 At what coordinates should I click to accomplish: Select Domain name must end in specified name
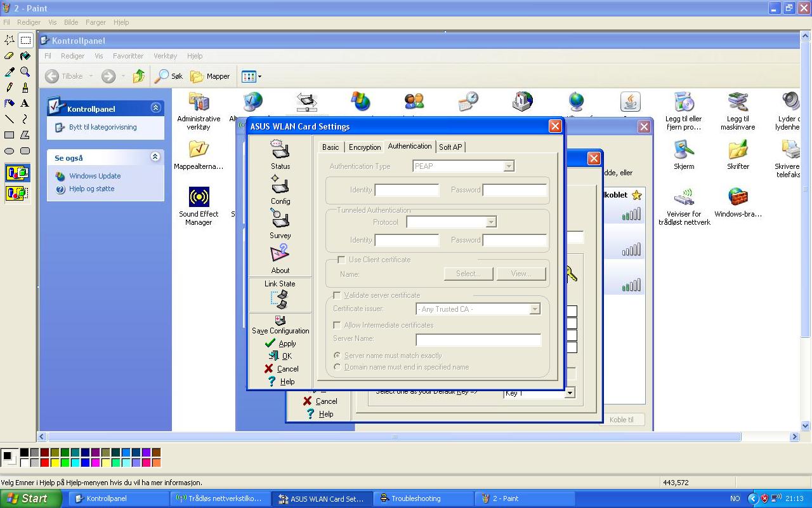coord(337,367)
